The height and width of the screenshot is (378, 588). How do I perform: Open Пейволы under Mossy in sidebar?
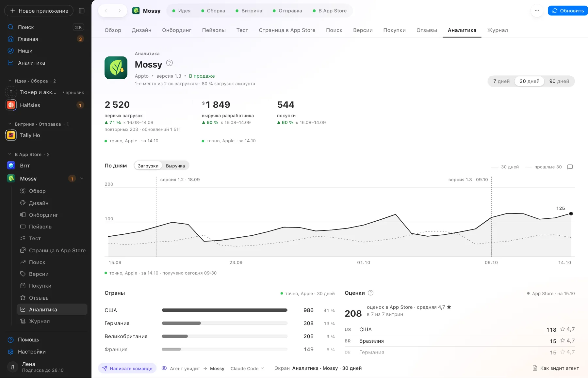pyautogui.click(x=52, y=227)
